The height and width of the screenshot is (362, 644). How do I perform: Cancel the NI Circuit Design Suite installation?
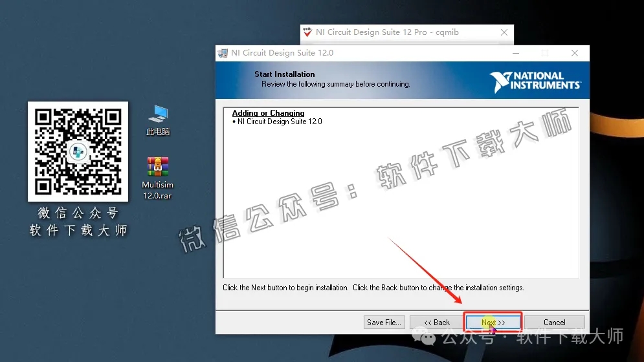tap(555, 322)
